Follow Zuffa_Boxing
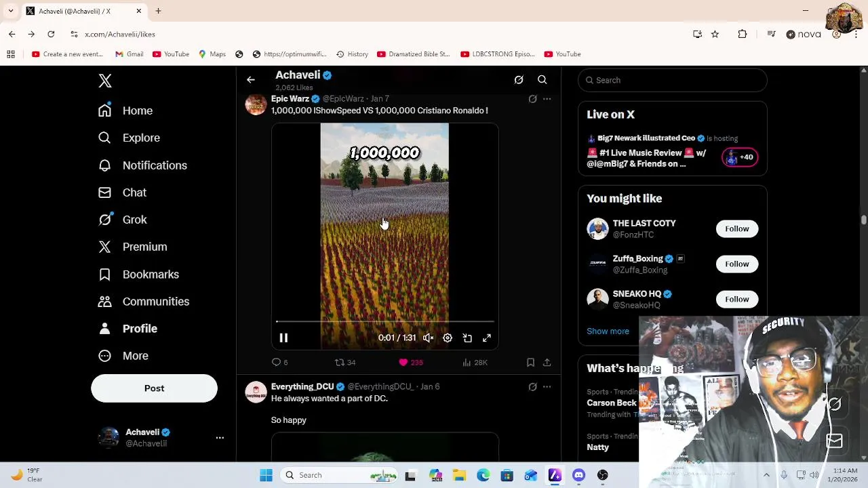Image resolution: width=868 pixels, height=488 pixels. 736,264
